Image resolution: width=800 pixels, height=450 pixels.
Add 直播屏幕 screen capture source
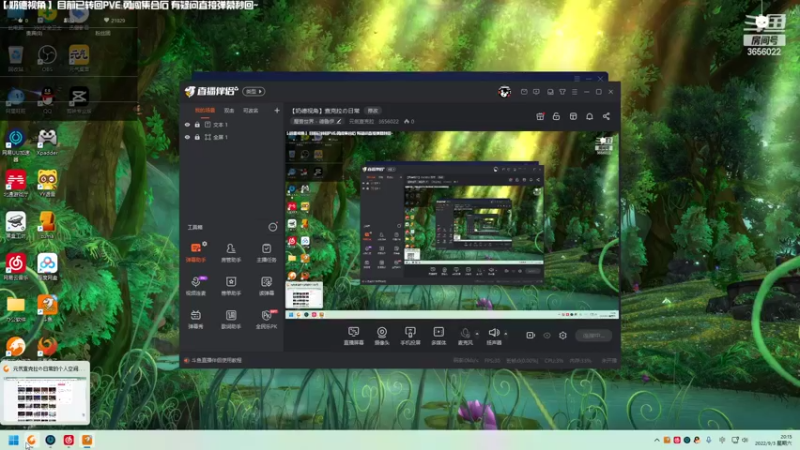pyautogui.click(x=354, y=336)
